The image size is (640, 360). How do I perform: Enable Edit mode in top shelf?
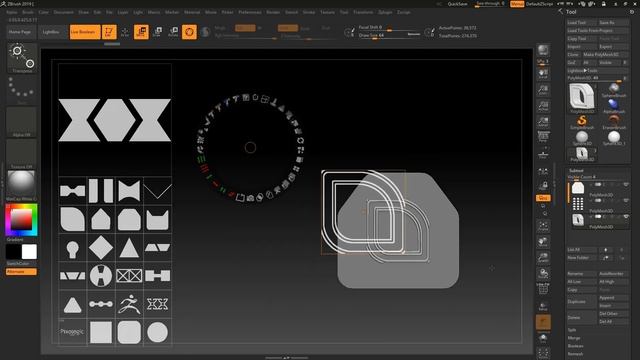click(x=109, y=32)
